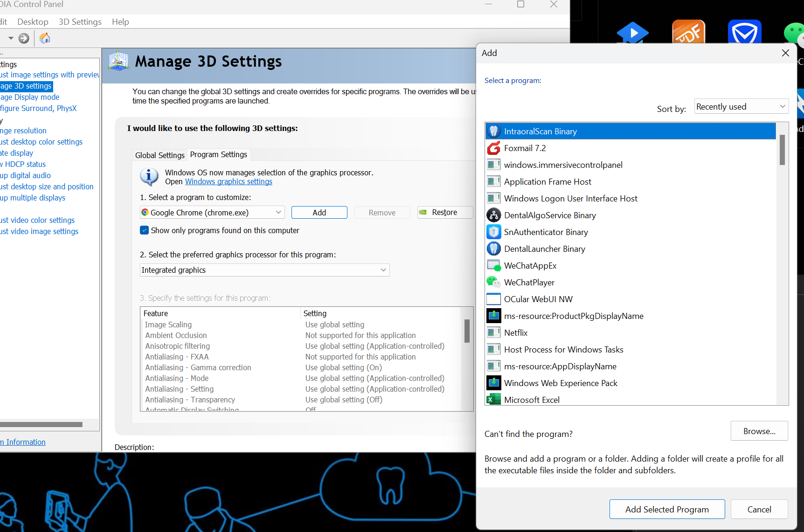
Task: Open the Windows graphics settings link
Action: (229, 182)
